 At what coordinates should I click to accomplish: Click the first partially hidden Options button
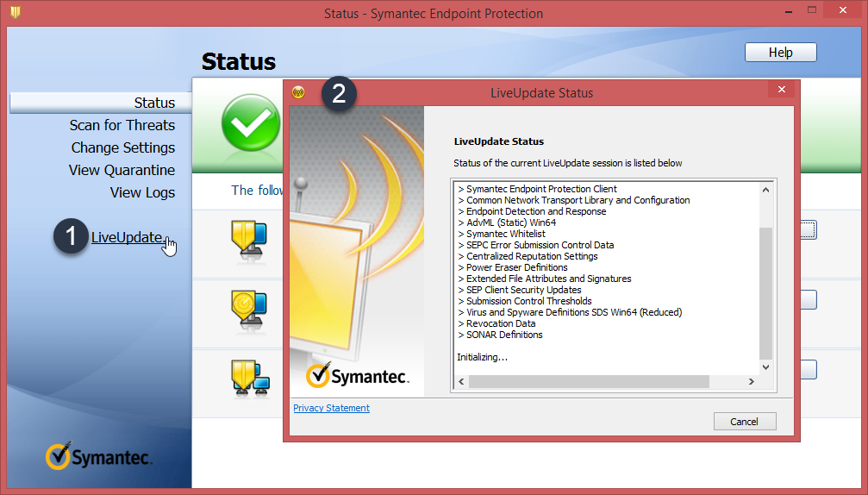(809, 229)
